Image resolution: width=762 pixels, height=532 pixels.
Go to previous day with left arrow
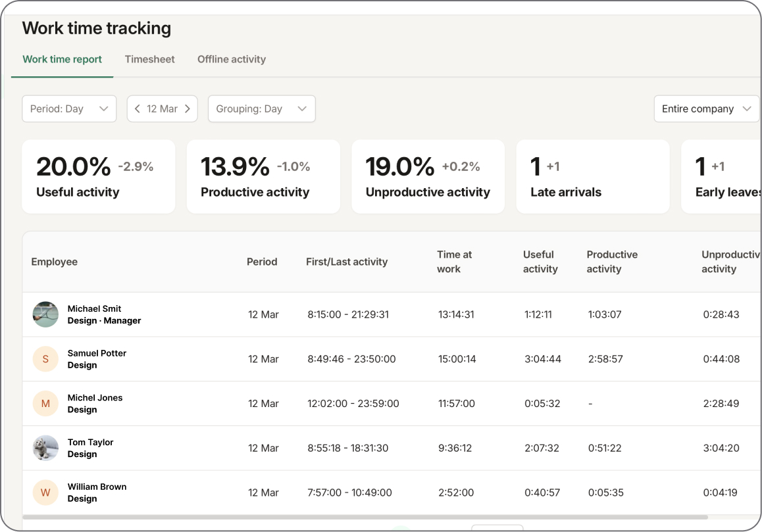click(x=138, y=109)
